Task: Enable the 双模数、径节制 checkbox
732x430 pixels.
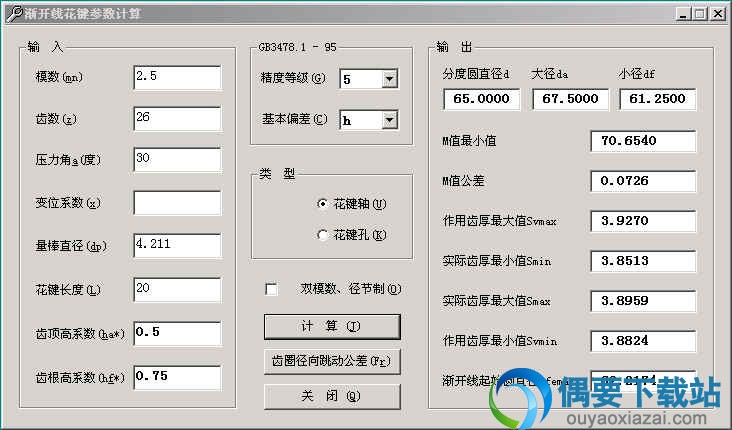Action: pos(271,289)
